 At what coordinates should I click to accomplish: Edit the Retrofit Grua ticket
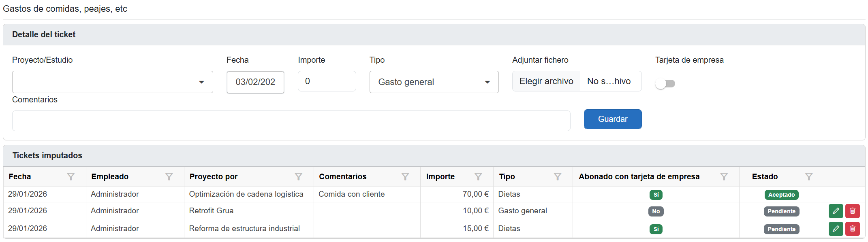(836, 211)
